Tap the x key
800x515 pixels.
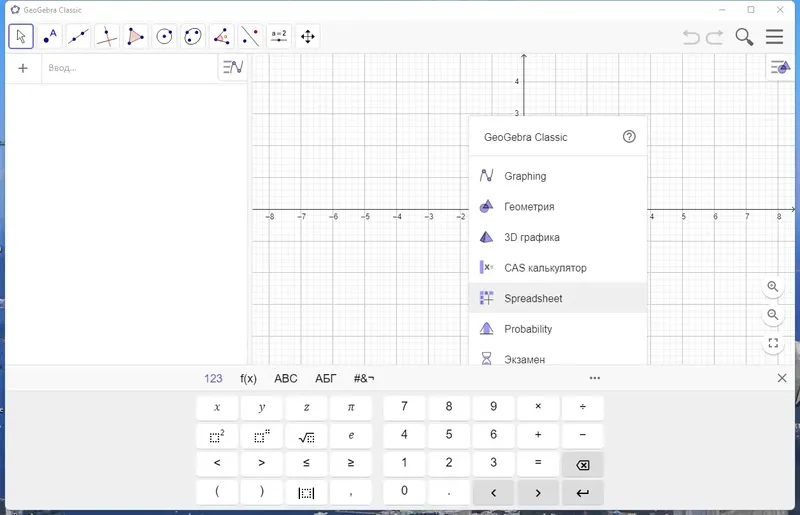(x=217, y=407)
